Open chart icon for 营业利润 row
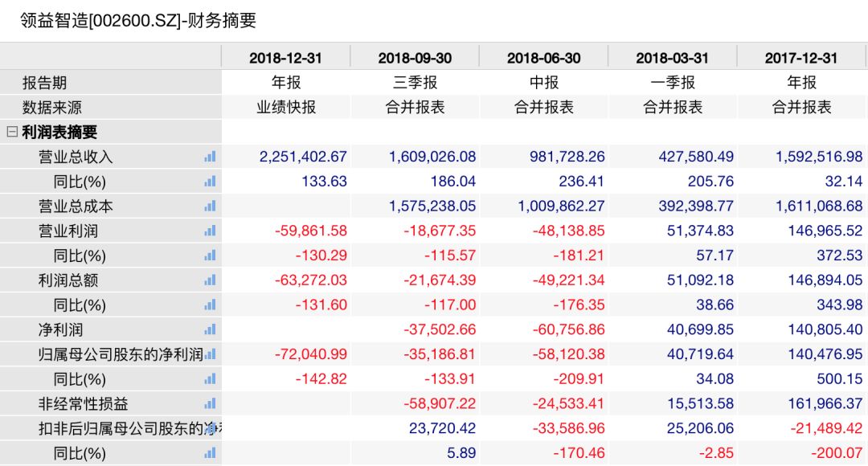Image resolution: width=868 pixels, height=466 pixels. (210, 231)
